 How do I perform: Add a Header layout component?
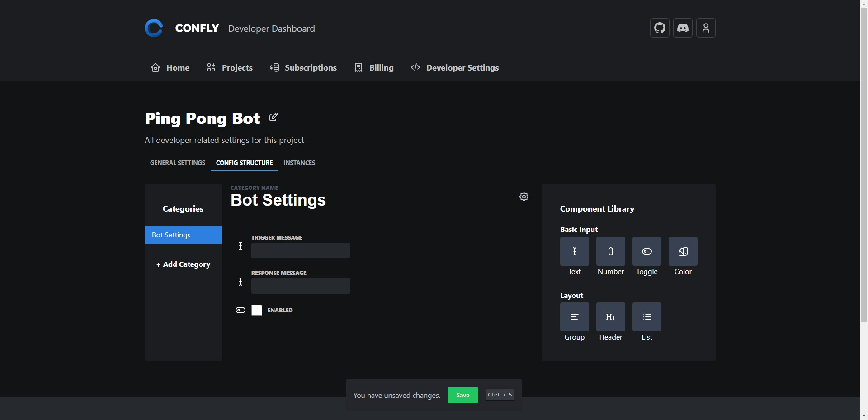(610, 317)
